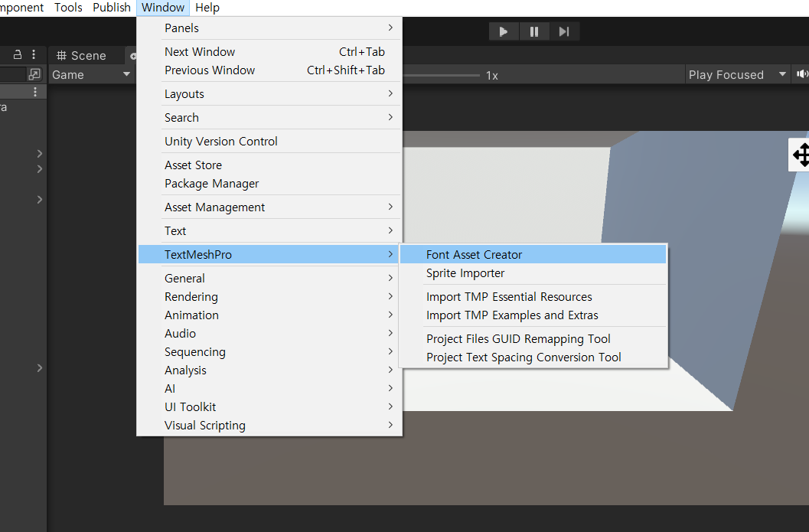Toggle the panel lock icon
The image size is (809, 532).
18,54
